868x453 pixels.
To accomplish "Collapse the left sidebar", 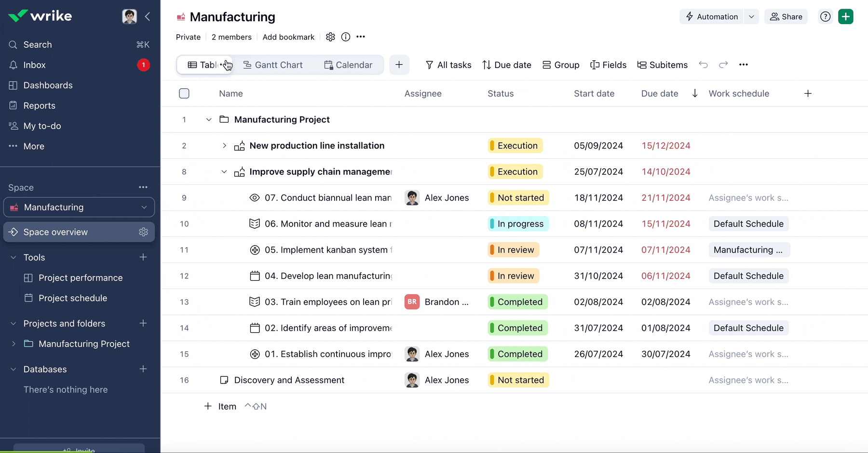I will [148, 16].
